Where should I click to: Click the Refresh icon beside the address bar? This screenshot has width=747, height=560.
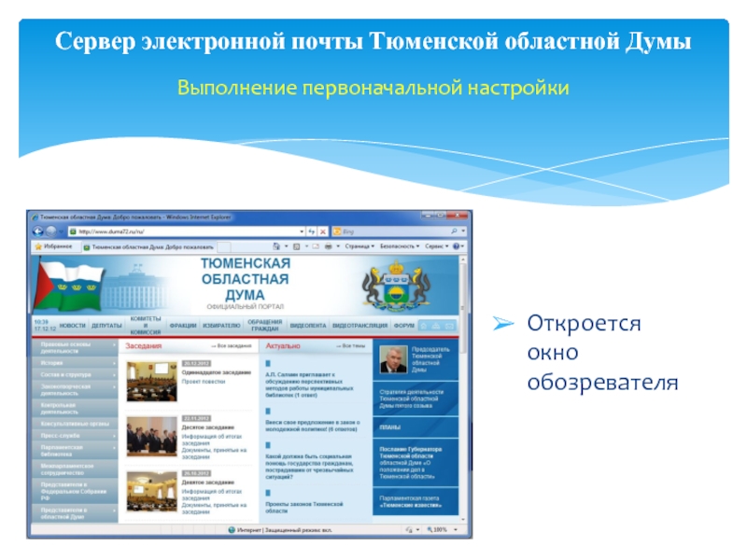click(312, 231)
